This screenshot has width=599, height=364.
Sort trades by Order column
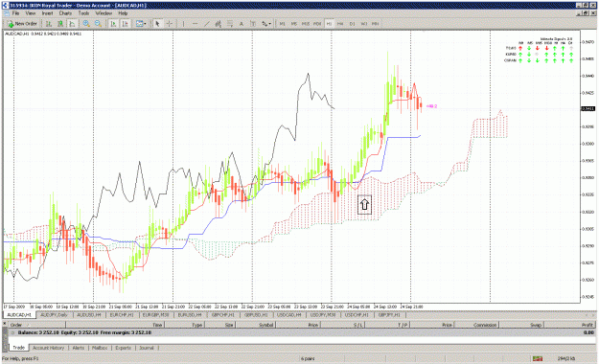(36, 325)
